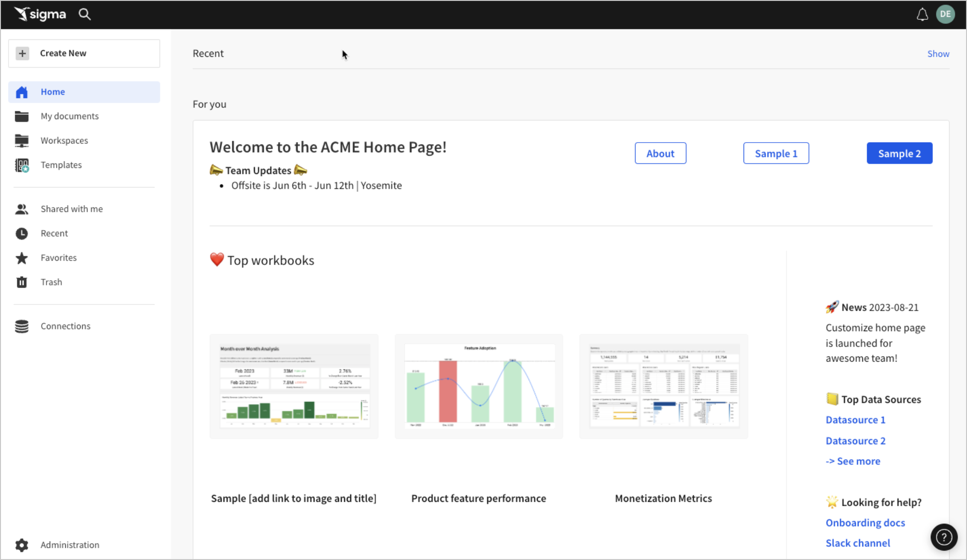Viewport: 967px width, 560px height.
Task: Open the search bar
Action: 84,13
